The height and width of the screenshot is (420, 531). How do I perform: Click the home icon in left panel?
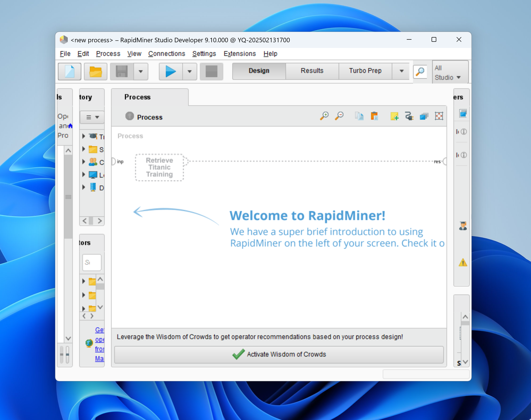[70, 126]
